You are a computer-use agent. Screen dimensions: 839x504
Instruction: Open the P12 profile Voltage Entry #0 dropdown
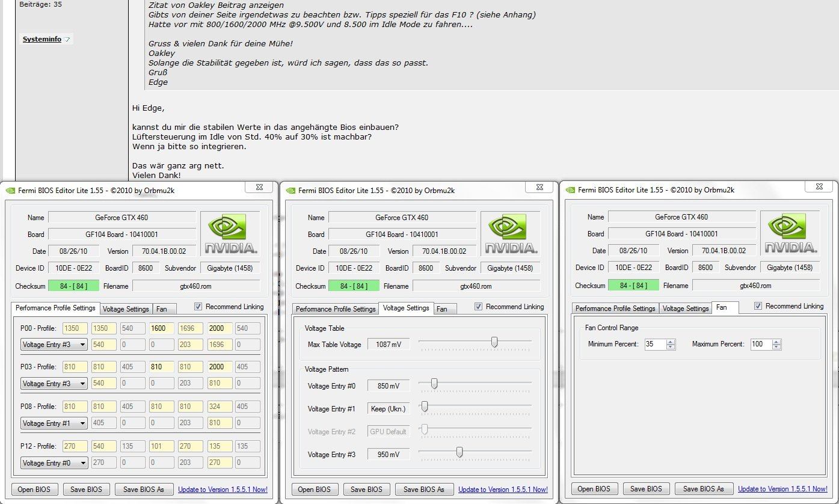point(54,463)
